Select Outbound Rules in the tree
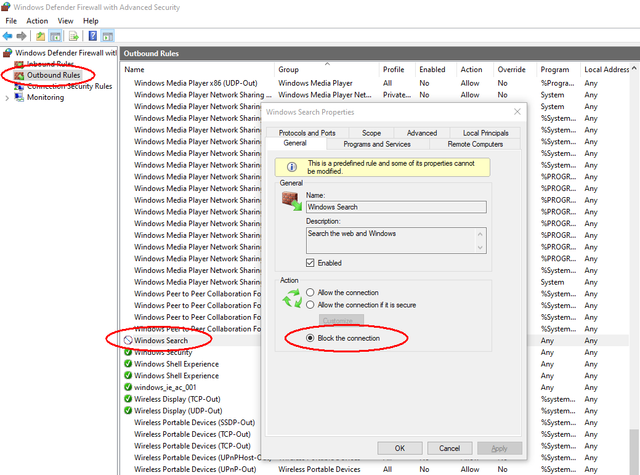 (x=53, y=75)
